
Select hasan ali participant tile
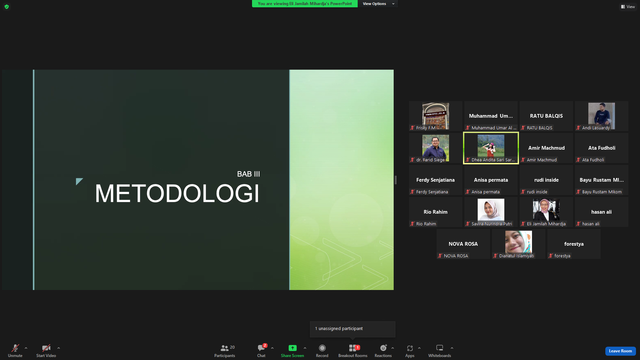tap(601, 212)
